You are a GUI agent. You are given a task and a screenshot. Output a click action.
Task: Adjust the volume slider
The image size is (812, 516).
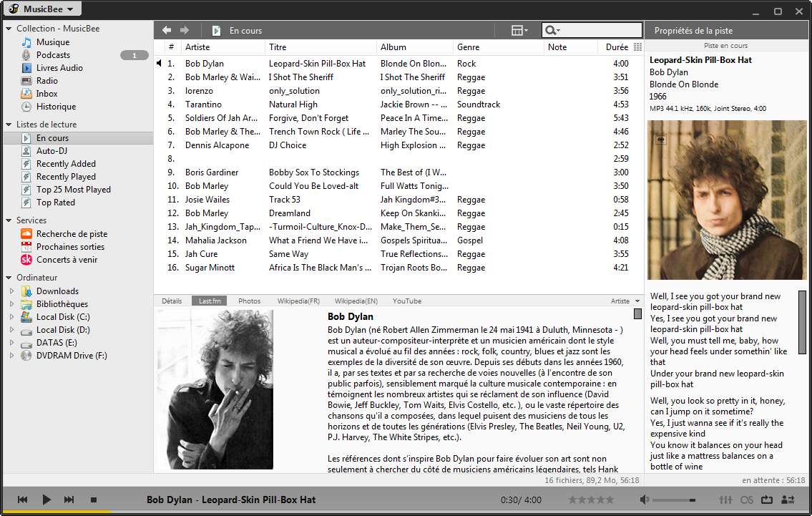coord(674,500)
